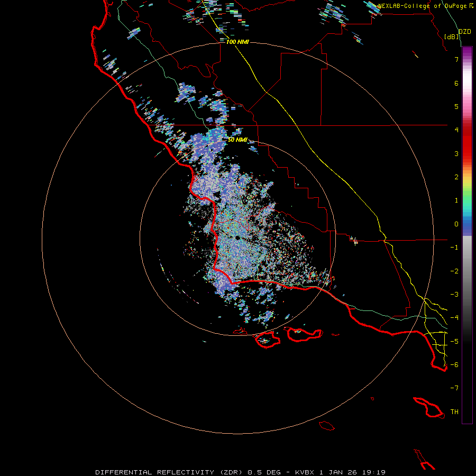Click the scale value 0
The width and height of the screenshot is (476, 476).
(x=456, y=224)
